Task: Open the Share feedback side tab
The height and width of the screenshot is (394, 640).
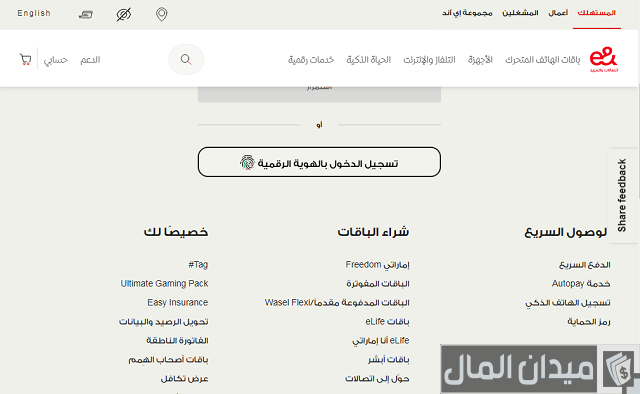Action: 622,196
